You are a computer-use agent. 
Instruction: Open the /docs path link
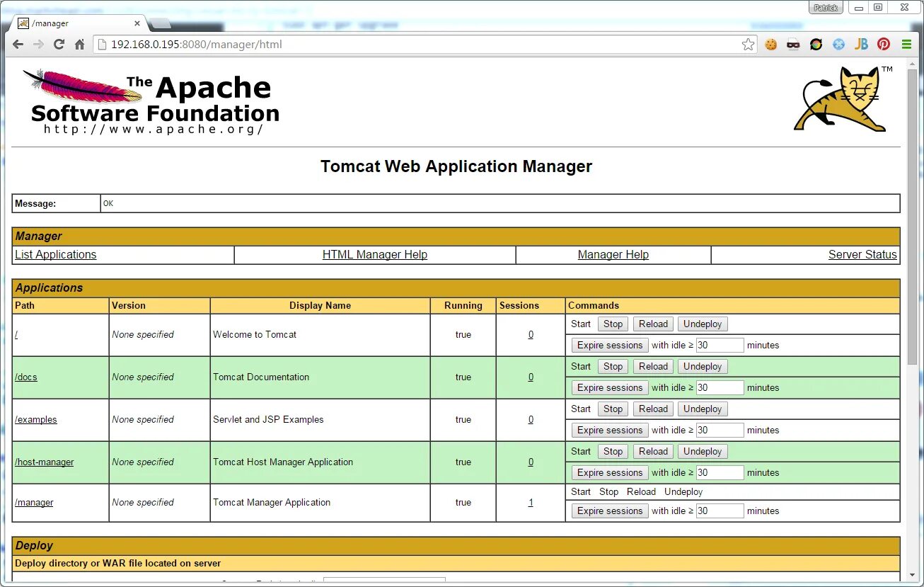click(26, 377)
